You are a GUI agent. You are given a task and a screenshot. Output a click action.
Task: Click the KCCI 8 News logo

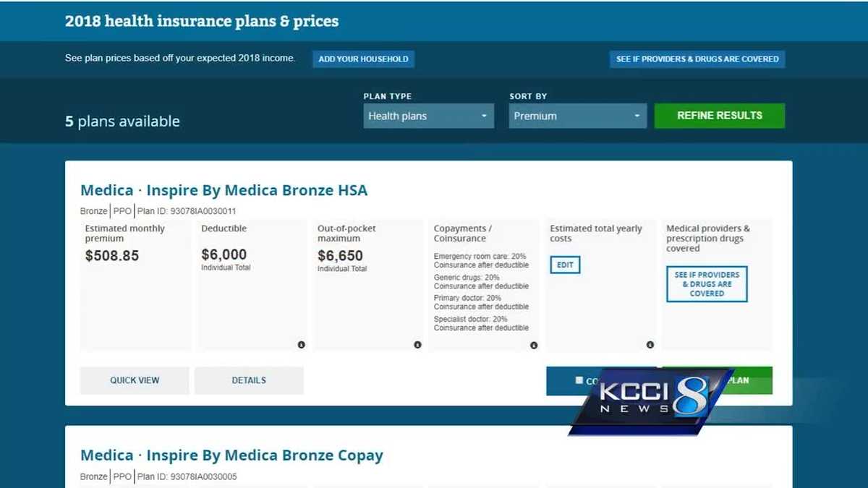[650, 402]
